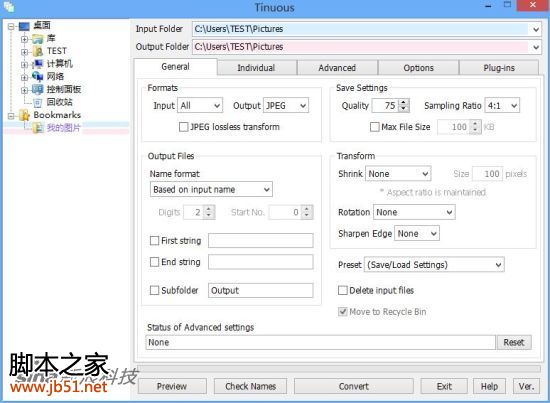Enable the Subfolder checkbox
This screenshot has width=550, height=403.
tap(154, 290)
